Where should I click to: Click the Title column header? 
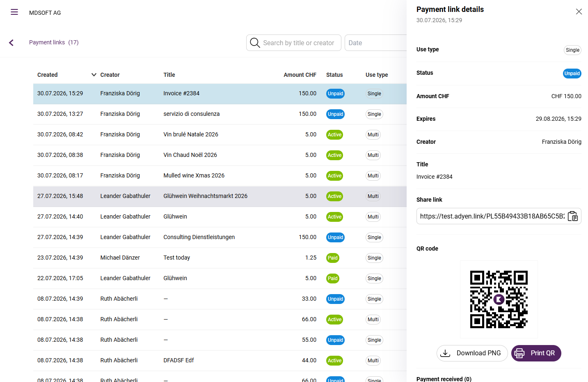click(x=169, y=75)
